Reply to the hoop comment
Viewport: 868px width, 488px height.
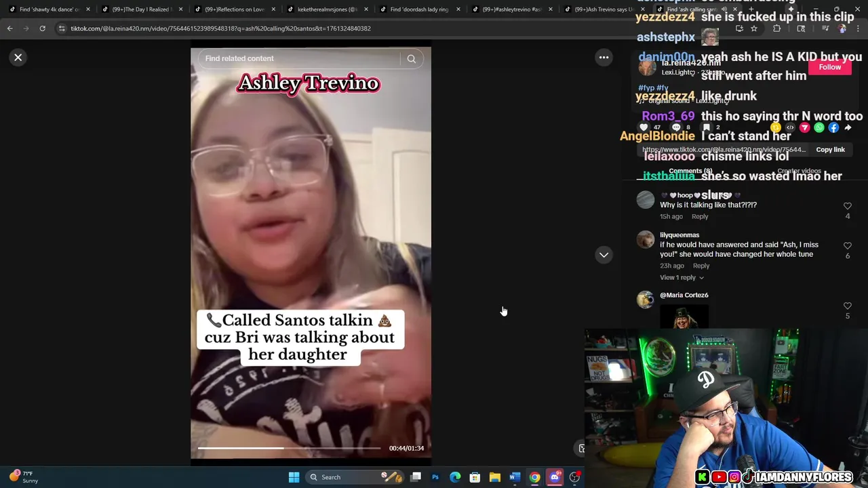700,217
